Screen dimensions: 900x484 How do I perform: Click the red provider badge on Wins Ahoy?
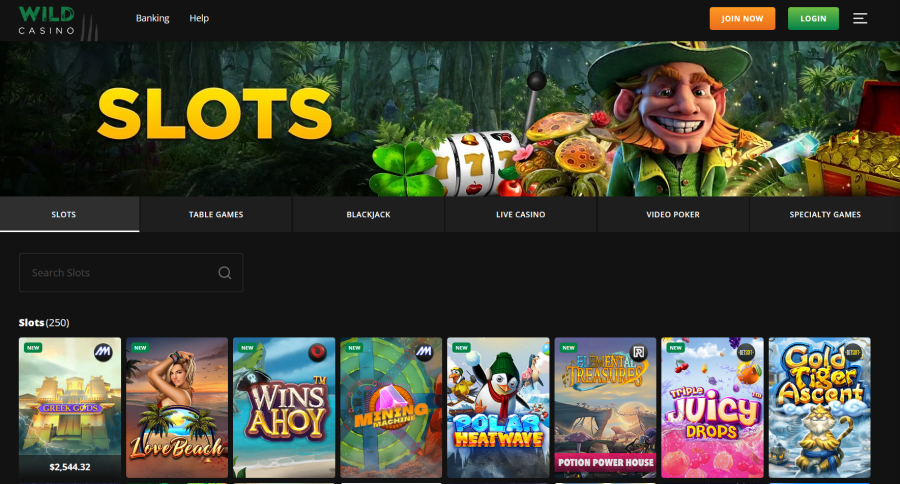click(317, 351)
